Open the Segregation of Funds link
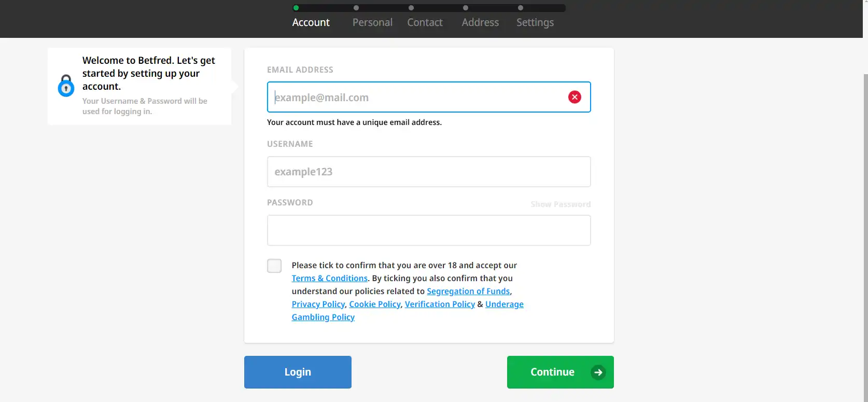868x402 pixels. point(468,292)
